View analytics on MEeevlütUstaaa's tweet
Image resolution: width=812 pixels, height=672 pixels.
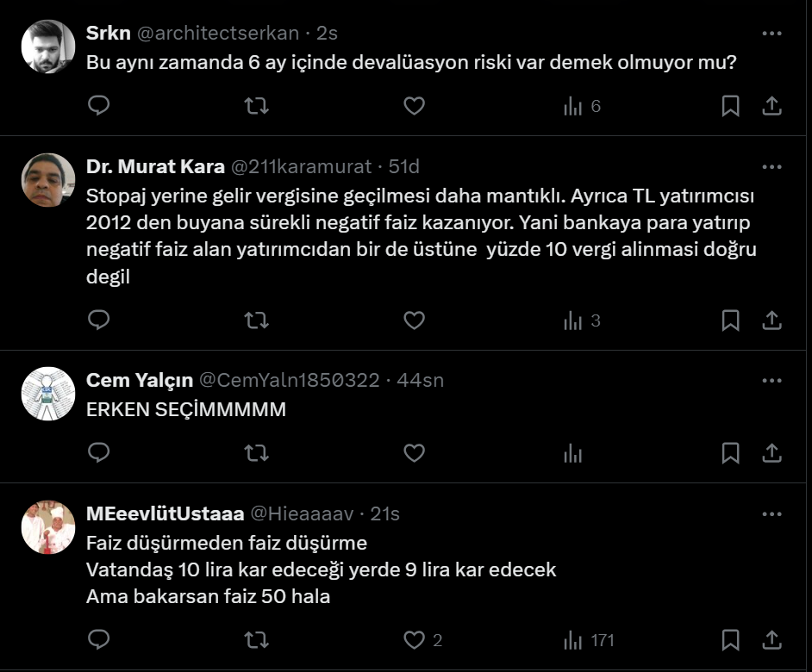[x=573, y=640]
